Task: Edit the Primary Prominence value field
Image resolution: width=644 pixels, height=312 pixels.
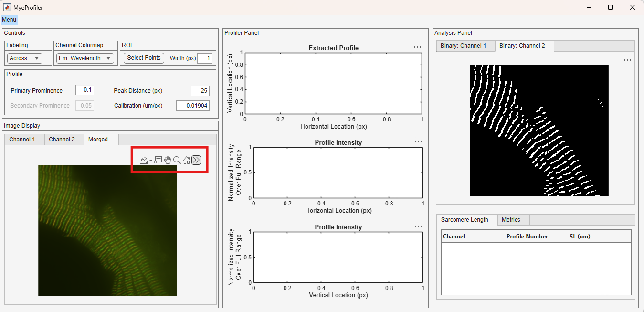Action: pos(84,90)
